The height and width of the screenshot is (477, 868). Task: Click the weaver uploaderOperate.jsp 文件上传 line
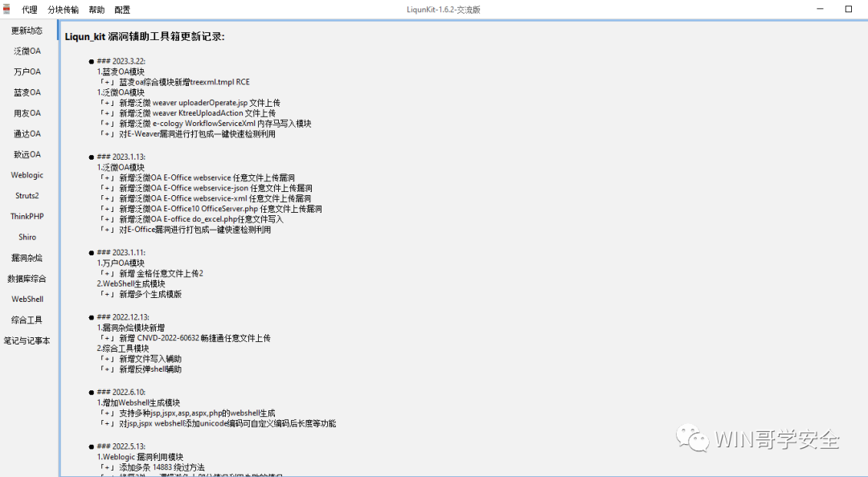[190, 103]
